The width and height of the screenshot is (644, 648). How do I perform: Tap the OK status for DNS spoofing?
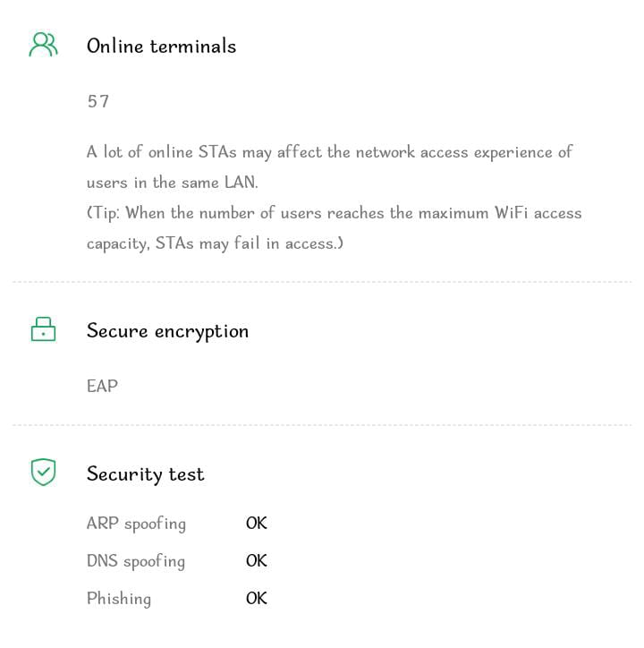[257, 561]
